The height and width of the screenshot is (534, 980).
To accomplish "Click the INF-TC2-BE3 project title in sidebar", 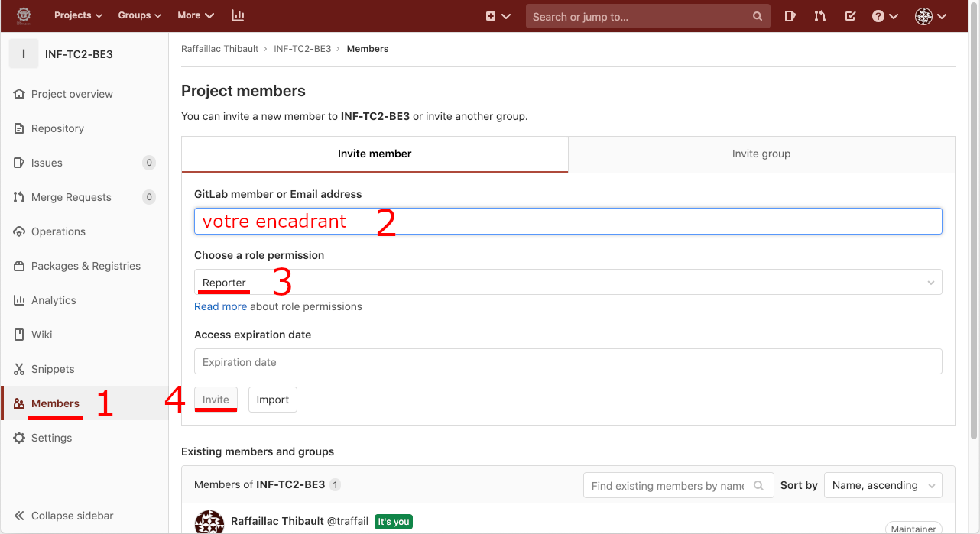I will 80,54.
